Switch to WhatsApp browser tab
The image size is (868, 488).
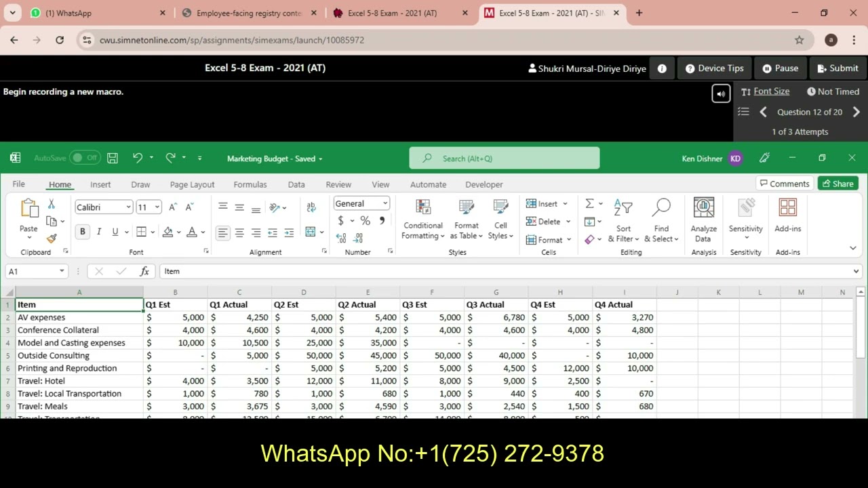pyautogui.click(x=98, y=13)
